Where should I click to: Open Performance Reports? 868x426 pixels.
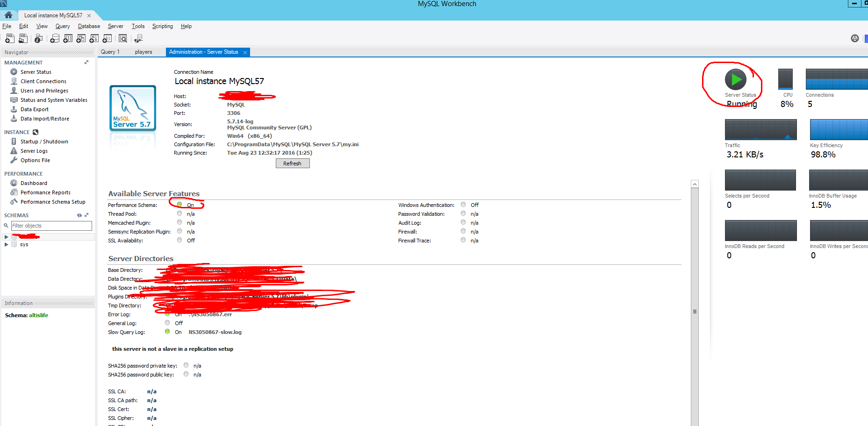coord(45,192)
